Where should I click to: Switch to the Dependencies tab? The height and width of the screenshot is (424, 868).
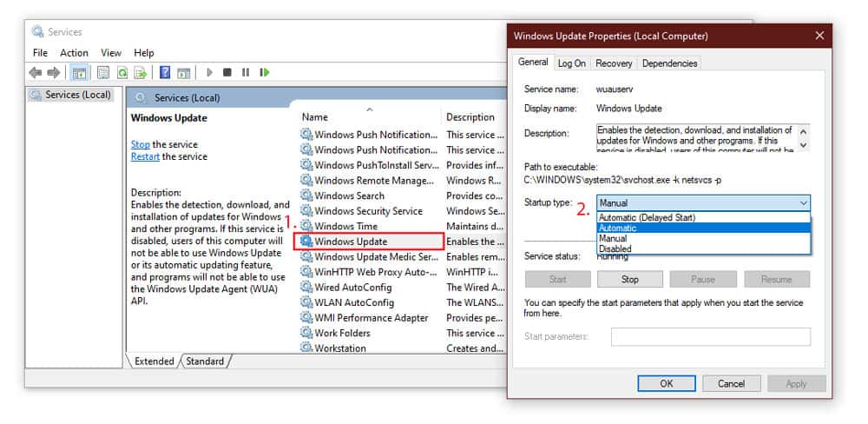coord(669,63)
